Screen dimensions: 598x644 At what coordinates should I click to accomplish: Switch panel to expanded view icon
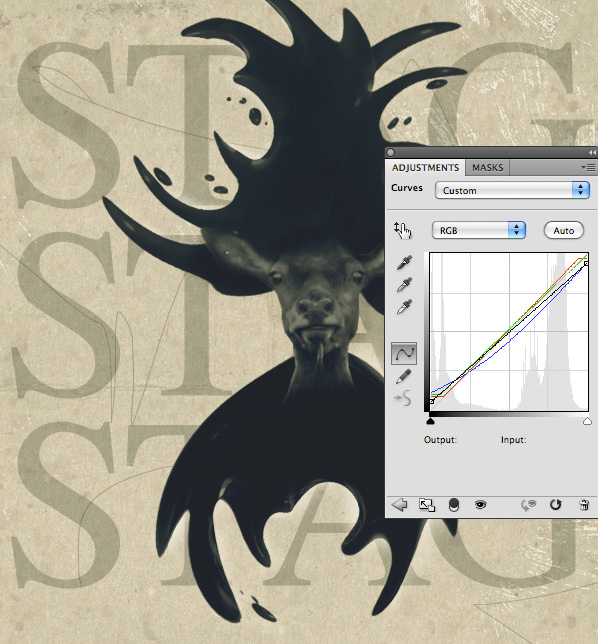pos(427,505)
